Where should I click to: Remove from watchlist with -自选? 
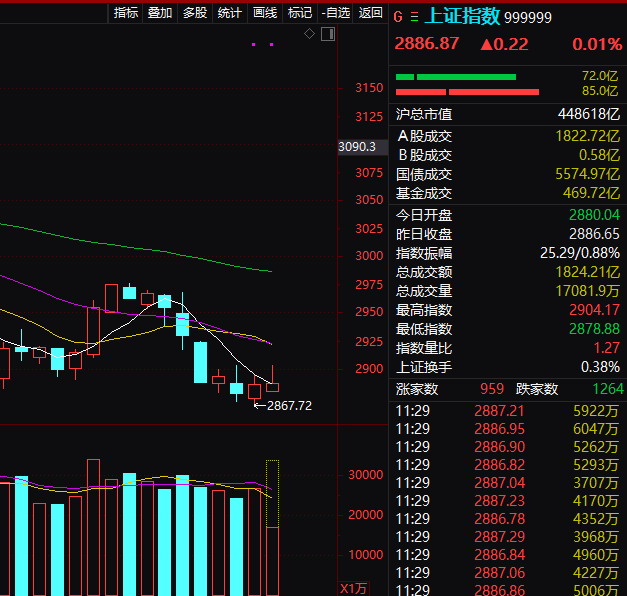(335, 13)
